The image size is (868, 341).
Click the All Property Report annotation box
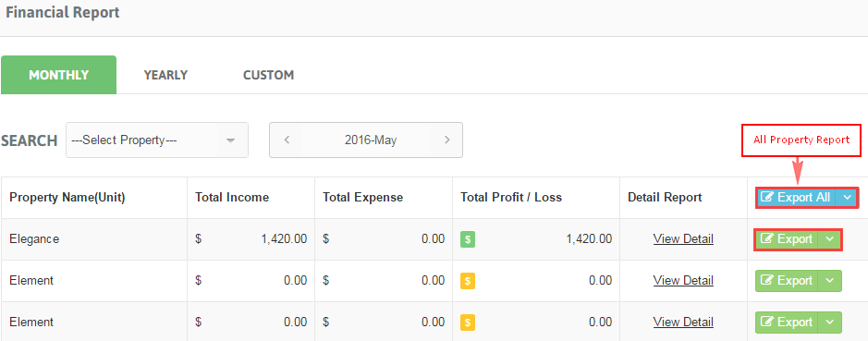tap(801, 140)
